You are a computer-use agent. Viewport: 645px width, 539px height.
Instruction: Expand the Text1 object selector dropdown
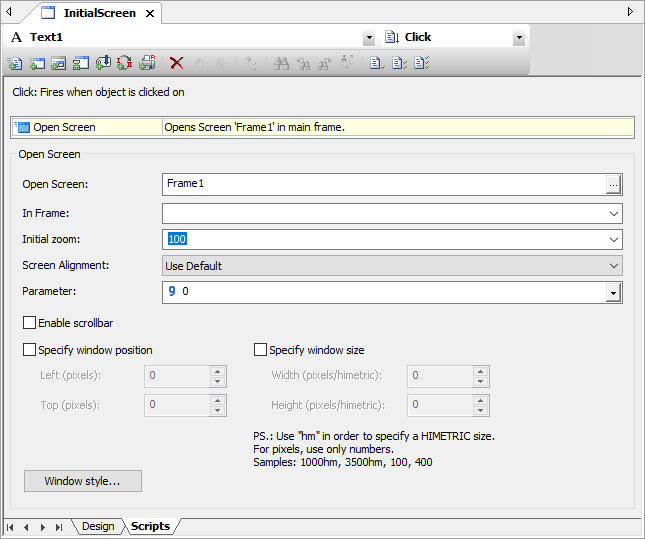point(368,37)
